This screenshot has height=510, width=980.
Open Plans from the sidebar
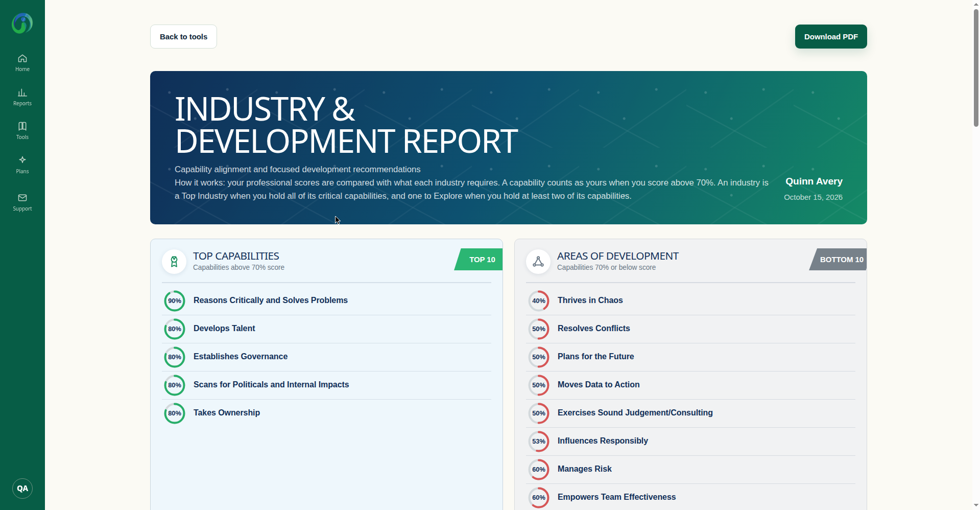[x=22, y=165]
